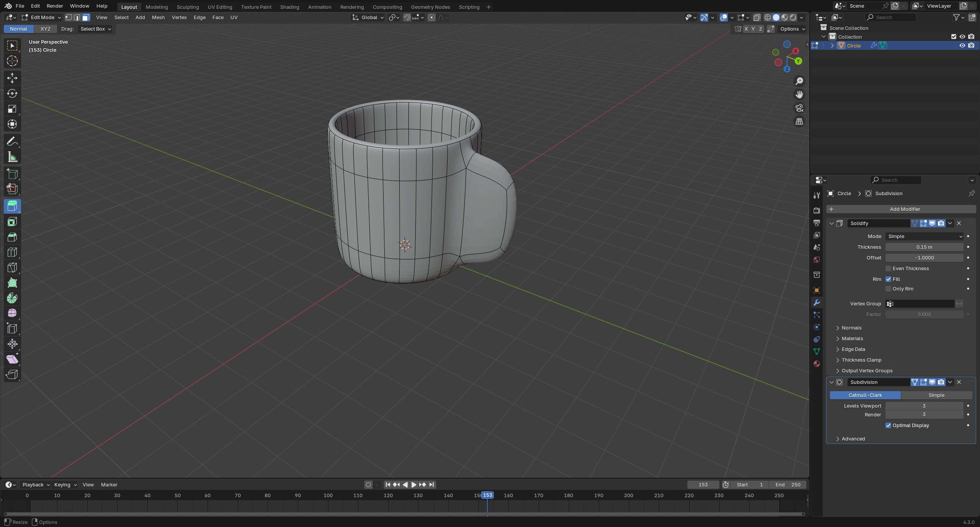Expand the Materials section

coord(852,338)
